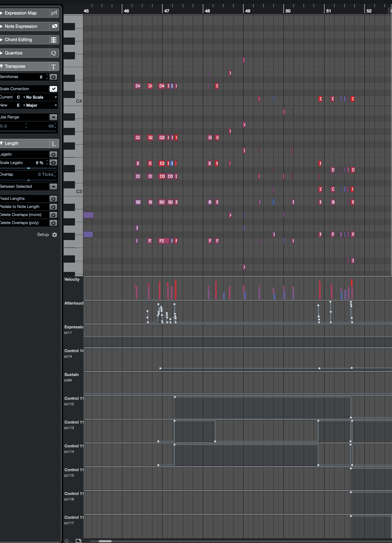Screen dimensions: 392x543
Task: Run Delete Overlaps (poly) function
Action: click(53, 223)
